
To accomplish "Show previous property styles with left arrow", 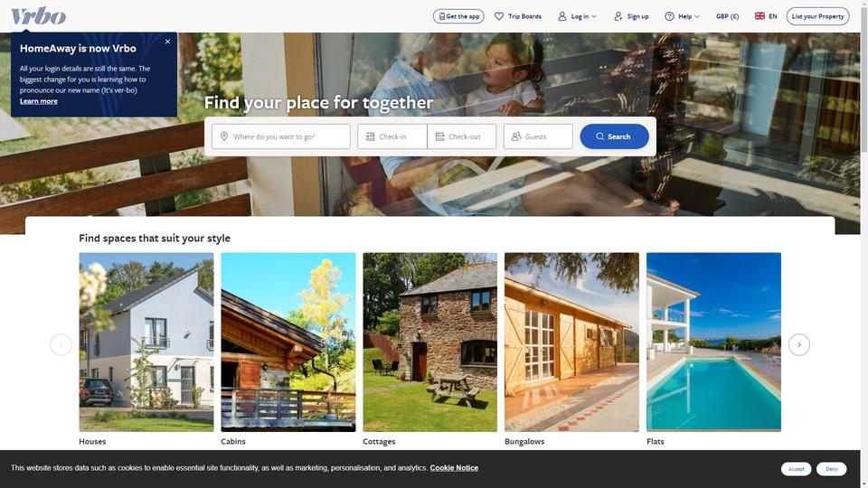I will pyautogui.click(x=61, y=344).
